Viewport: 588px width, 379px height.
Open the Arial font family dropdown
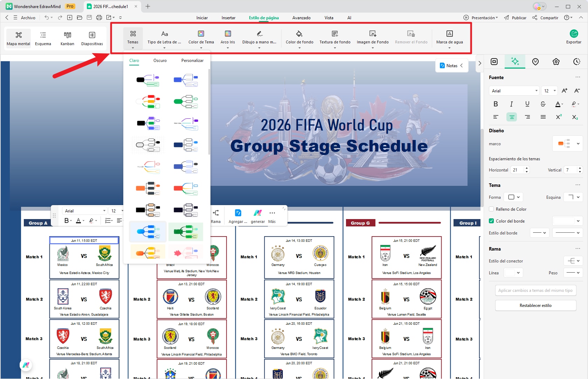[x=514, y=91]
